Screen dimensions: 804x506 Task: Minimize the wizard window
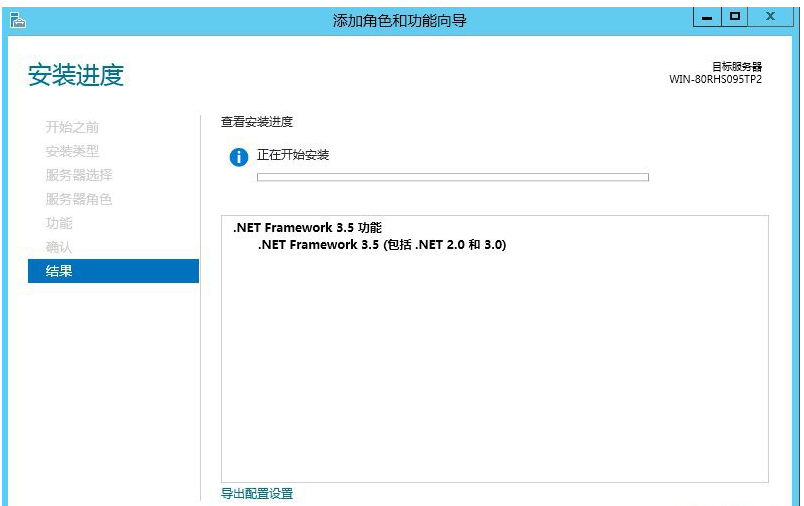tap(707, 17)
